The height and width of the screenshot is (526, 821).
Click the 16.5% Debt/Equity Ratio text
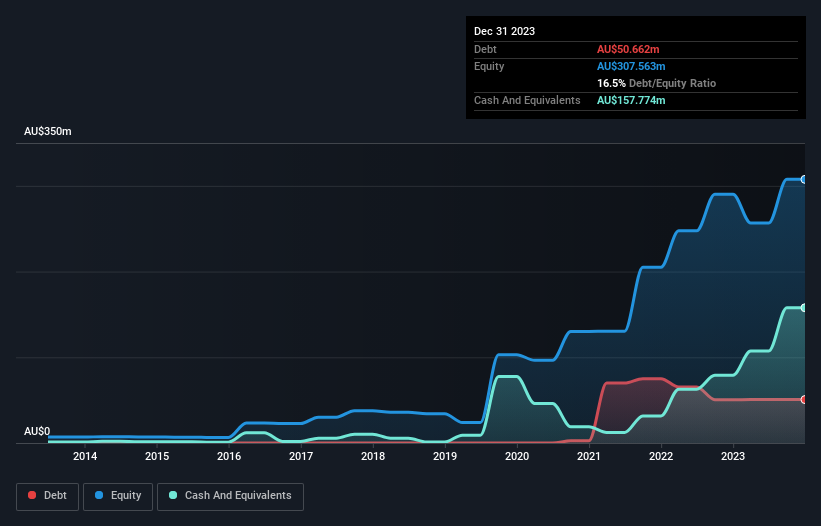[x=656, y=83]
